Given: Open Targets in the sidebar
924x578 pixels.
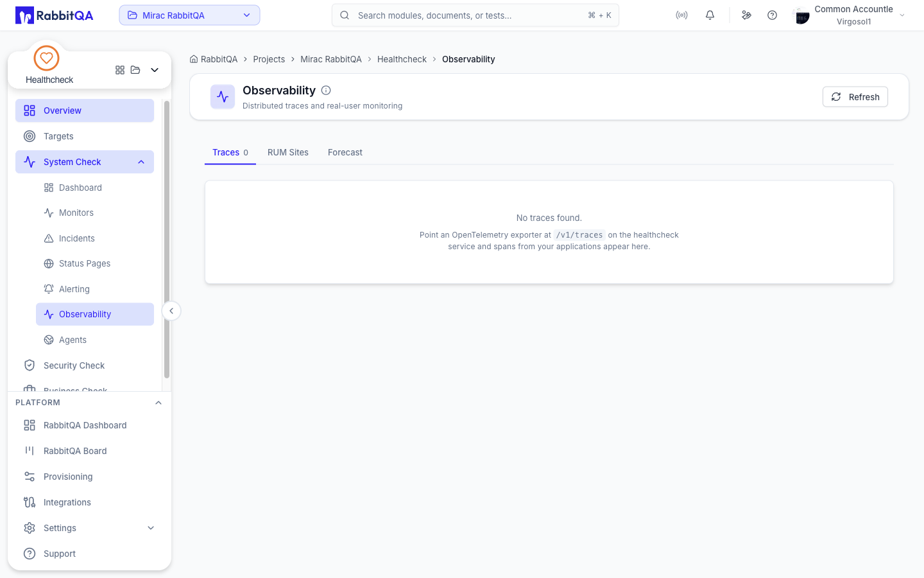Looking at the screenshot, I should 85,136.
